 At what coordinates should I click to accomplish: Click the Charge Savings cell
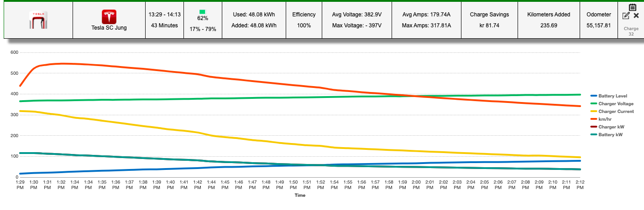489,20
